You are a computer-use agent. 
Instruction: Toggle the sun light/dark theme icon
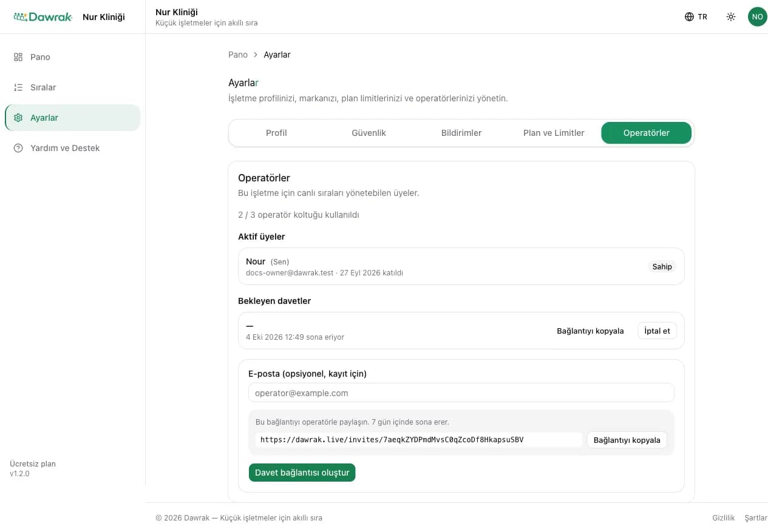731,17
